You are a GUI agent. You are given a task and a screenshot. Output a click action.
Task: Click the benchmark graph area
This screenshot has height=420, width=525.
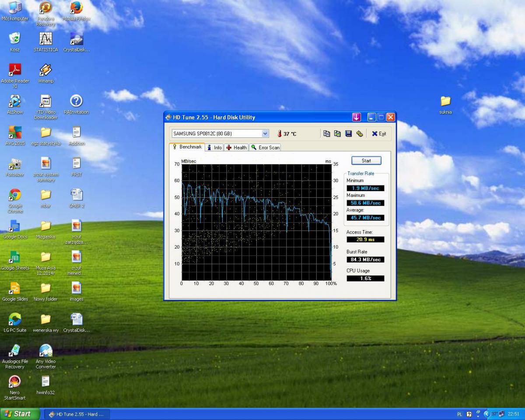click(256, 222)
